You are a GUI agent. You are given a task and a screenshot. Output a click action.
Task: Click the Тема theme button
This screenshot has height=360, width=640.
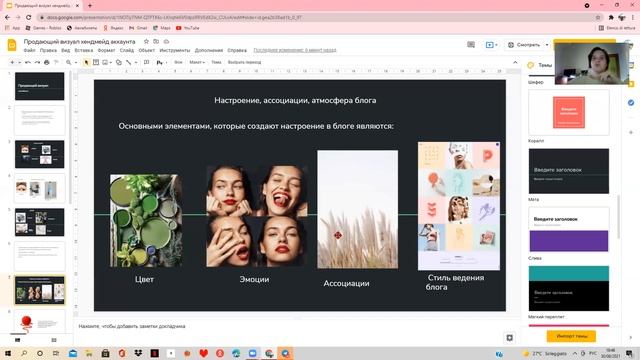tap(216, 62)
